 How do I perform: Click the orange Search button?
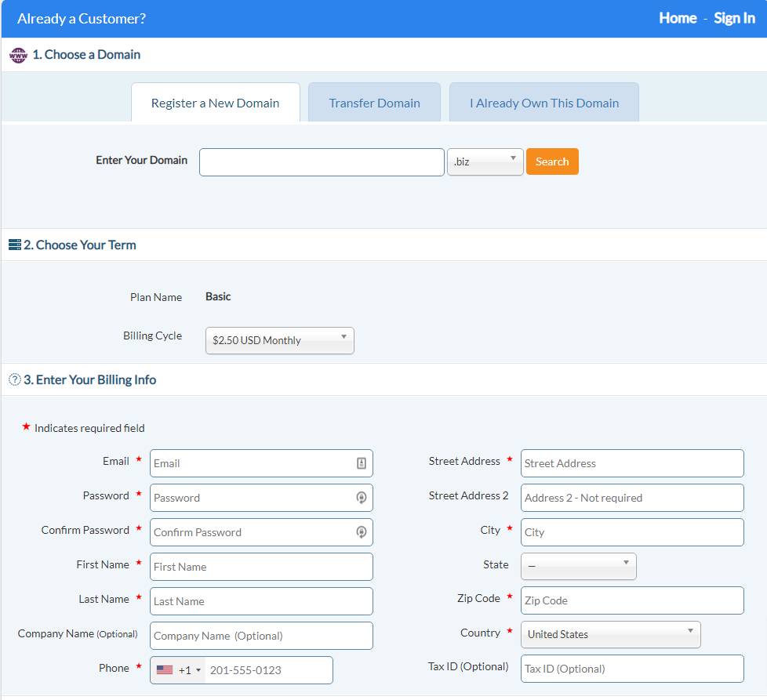coord(552,161)
